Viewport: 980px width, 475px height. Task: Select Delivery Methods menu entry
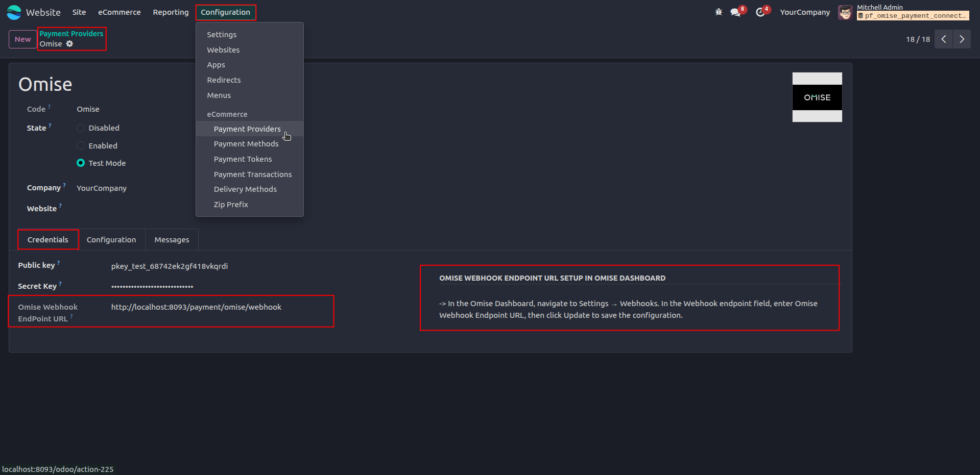pos(250,189)
